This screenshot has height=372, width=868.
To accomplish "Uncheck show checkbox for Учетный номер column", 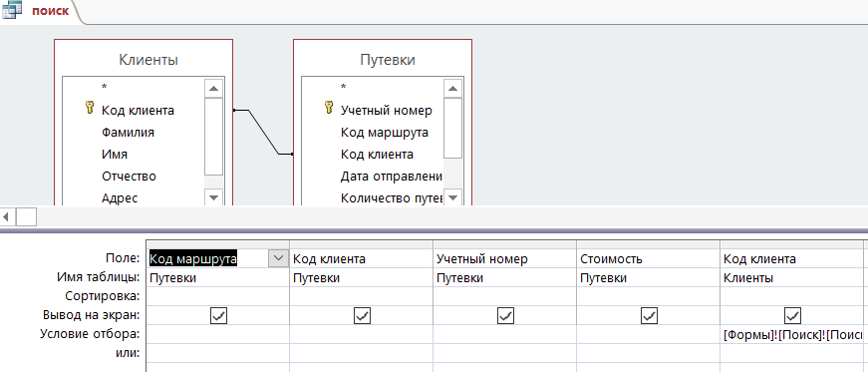I will click(505, 316).
